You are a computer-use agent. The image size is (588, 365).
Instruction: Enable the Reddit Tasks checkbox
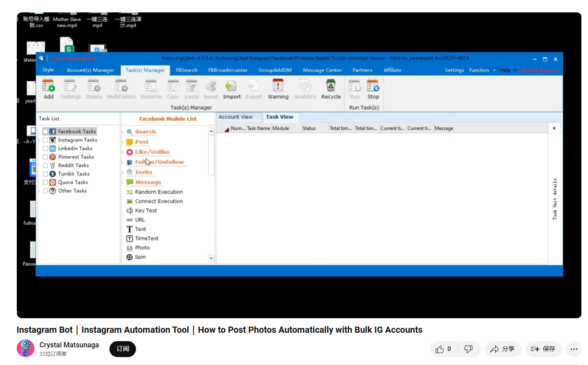coord(45,165)
